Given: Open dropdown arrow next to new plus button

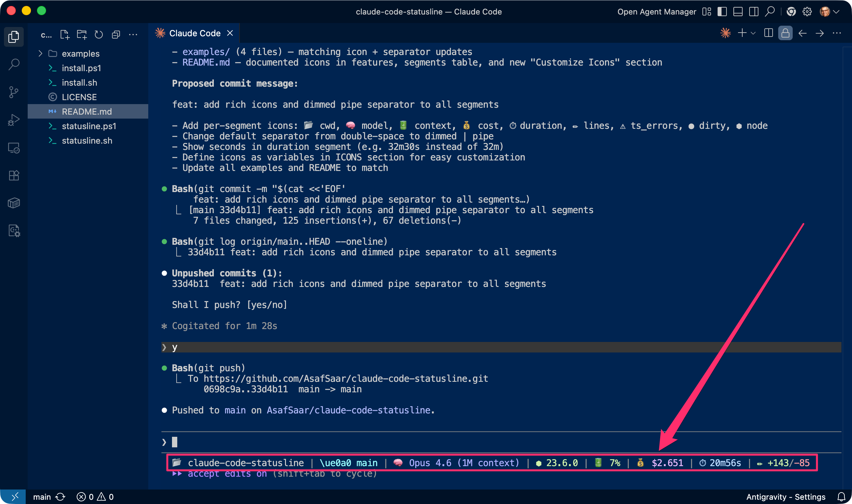Looking at the screenshot, I should coord(753,33).
